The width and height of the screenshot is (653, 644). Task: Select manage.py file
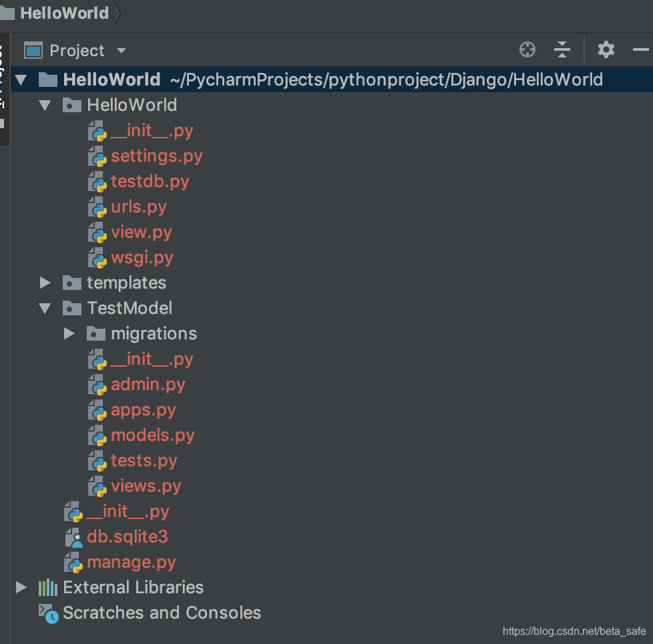click(131, 562)
